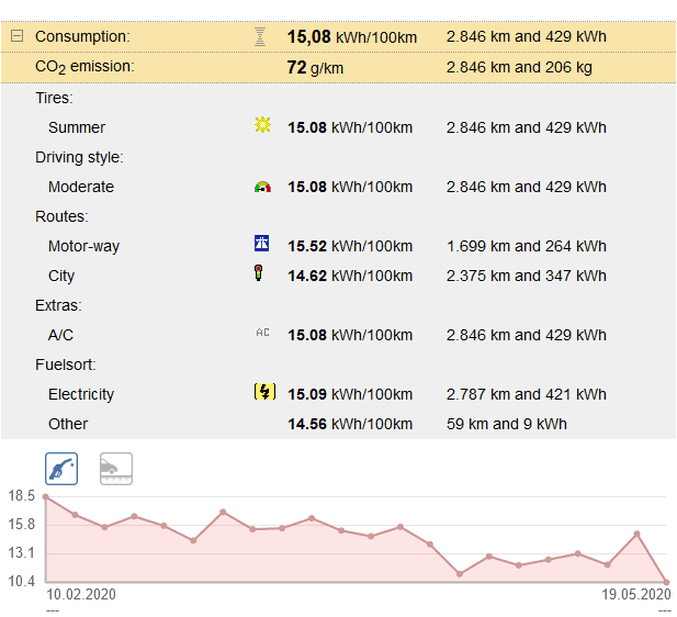The height and width of the screenshot is (617, 677).
Task: Click the fuel pump chart icon
Action: [x=62, y=468]
